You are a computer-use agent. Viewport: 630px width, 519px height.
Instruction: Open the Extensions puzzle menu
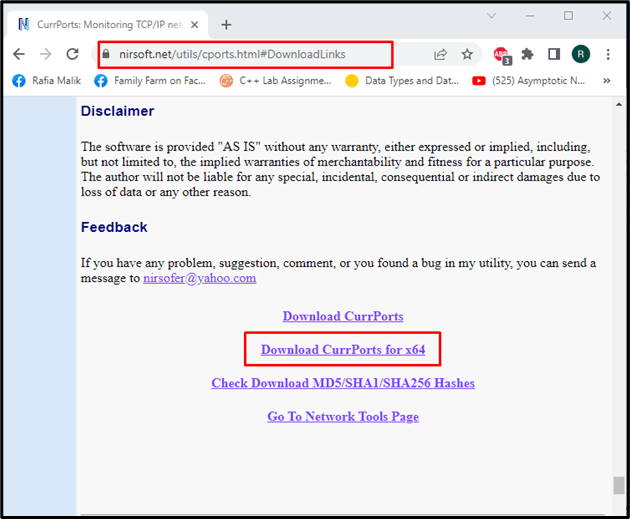(x=527, y=54)
